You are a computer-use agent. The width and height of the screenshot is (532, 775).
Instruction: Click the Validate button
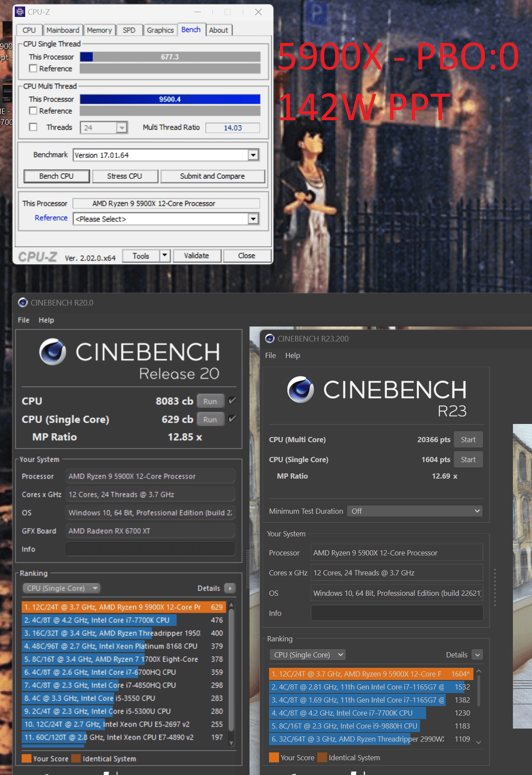point(197,256)
